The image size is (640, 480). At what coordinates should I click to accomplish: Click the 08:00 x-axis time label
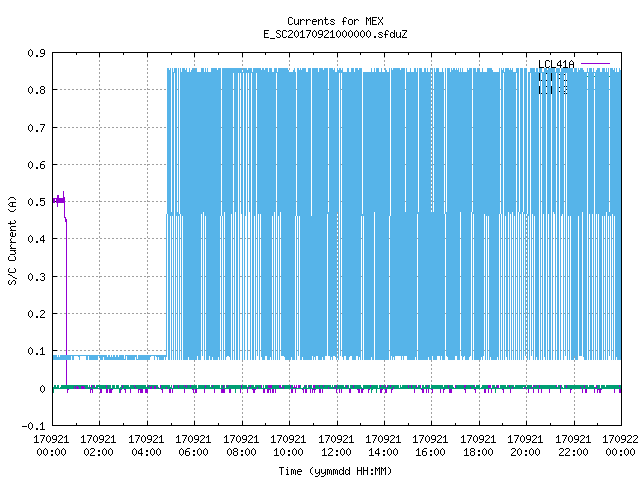pyautogui.click(x=241, y=452)
